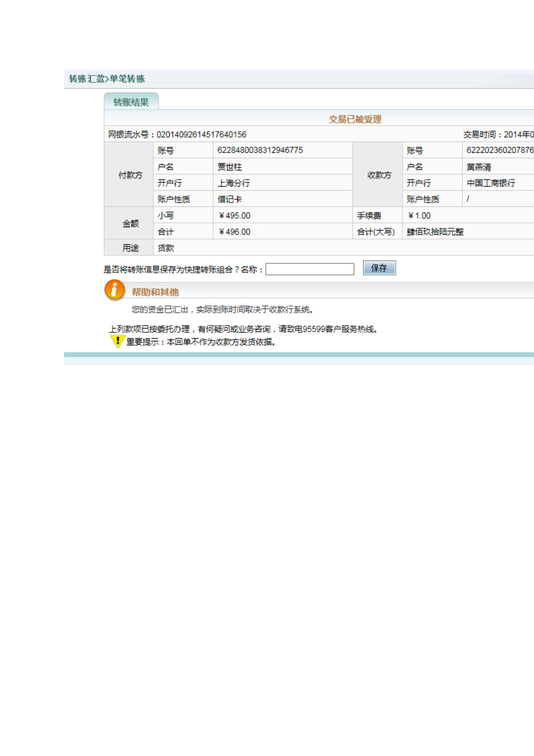This screenshot has width=534, height=756.
Task: Click the 借记卡 account type cell
Action: (229, 199)
